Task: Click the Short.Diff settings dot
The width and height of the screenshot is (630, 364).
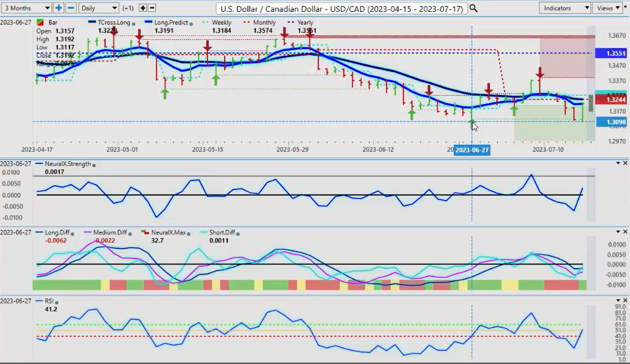Action: (x=238, y=233)
